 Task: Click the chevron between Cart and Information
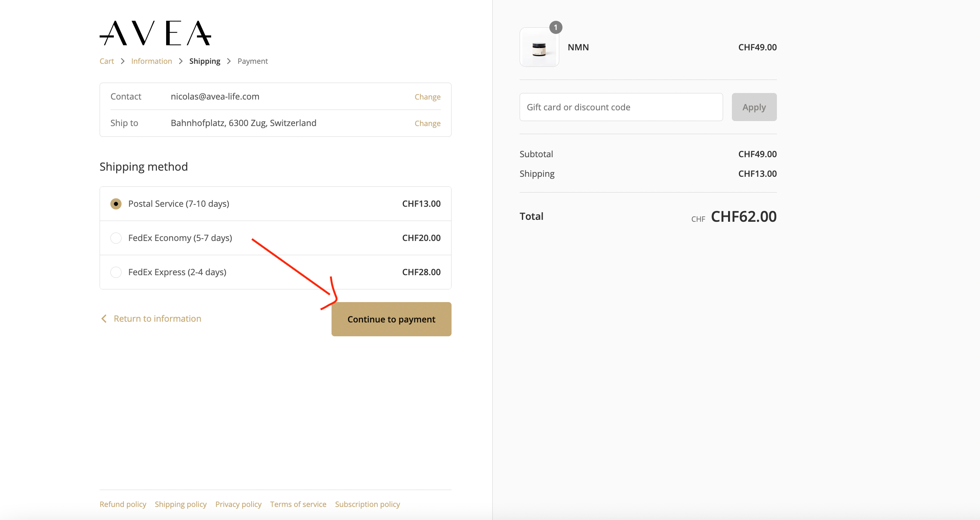(x=122, y=61)
